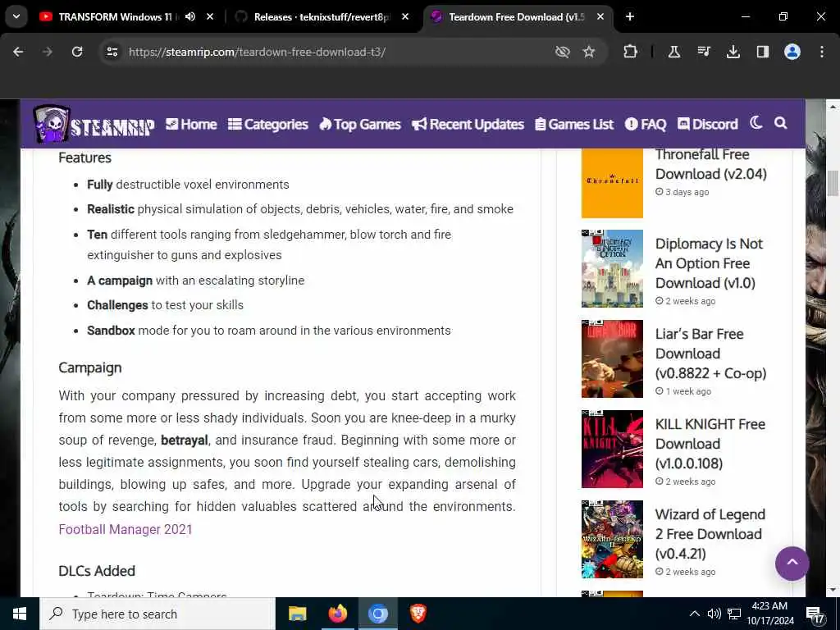The width and height of the screenshot is (840, 630).
Task: Click the "DLCs Added" heading text
Action: (x=97, y=571)
